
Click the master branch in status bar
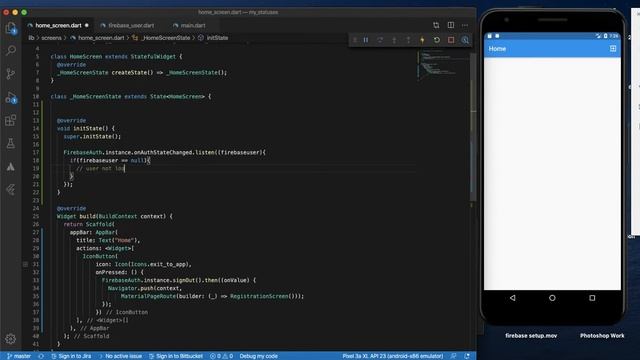point(19,356)
